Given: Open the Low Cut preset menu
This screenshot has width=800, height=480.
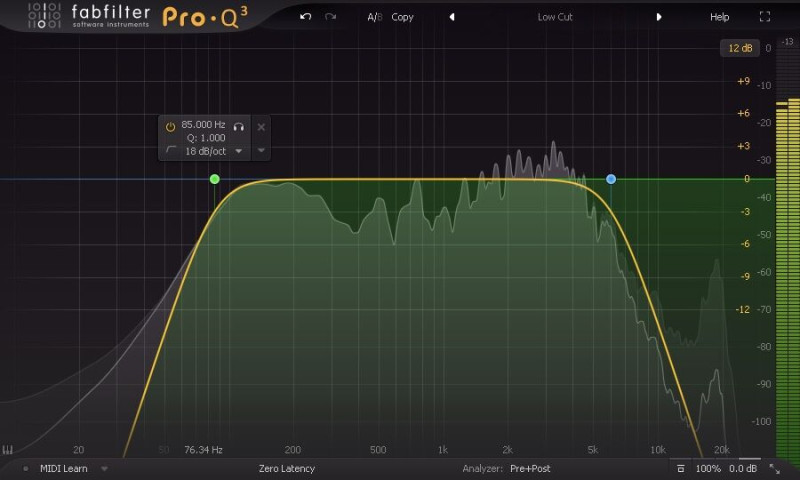Looking at the screenshot, I should tap(555, 17).
